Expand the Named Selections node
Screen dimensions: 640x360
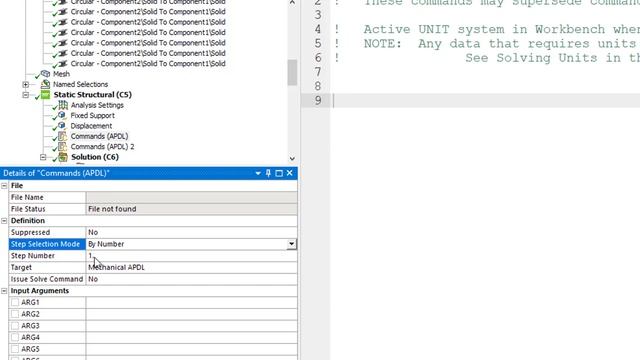(26, 84)
